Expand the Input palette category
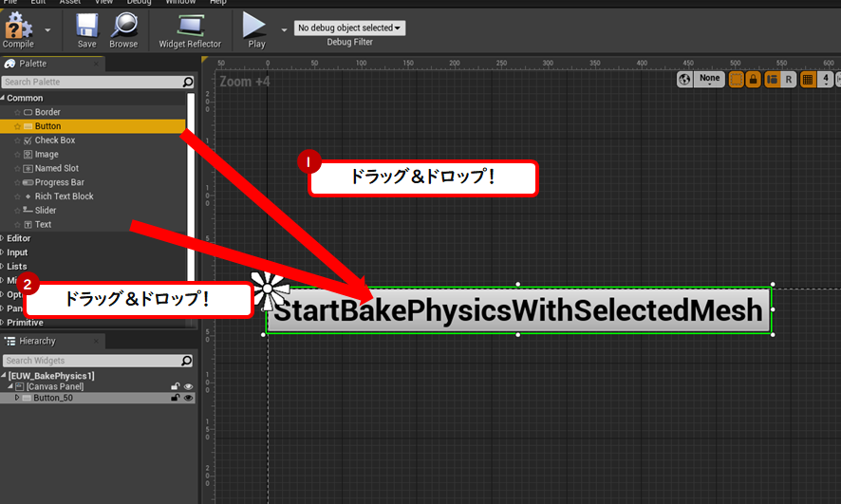 click(x=2, y=252)
